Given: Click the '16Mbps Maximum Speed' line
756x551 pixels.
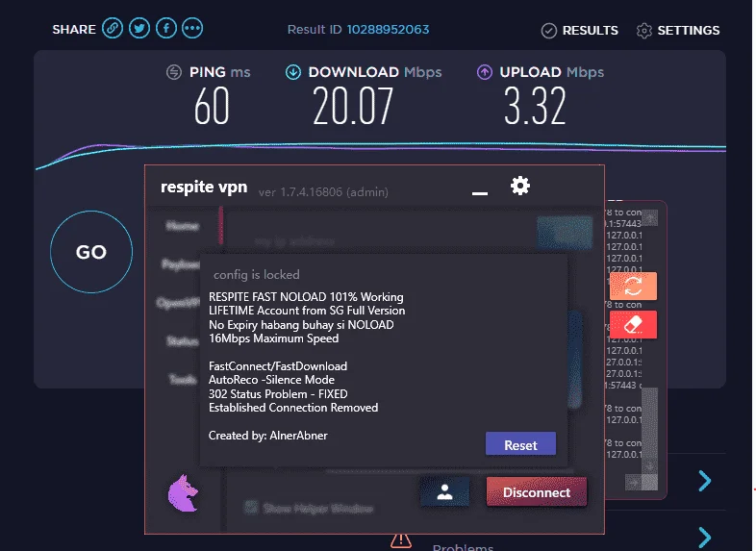Looking at the screenshot, I should 273,338.
